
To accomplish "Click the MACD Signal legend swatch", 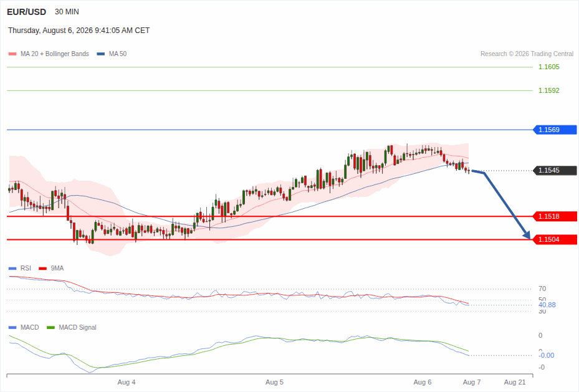I will 50,327.
